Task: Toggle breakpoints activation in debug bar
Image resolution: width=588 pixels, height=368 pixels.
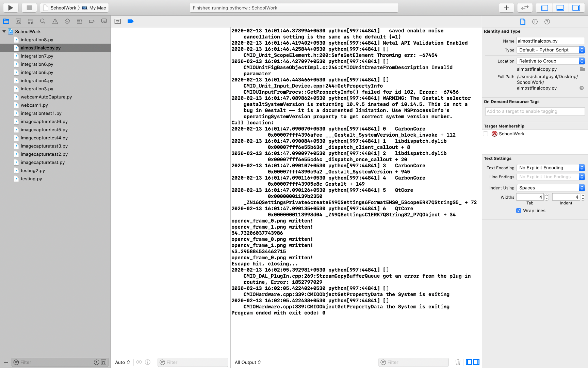Action: [x=130, y=21]
